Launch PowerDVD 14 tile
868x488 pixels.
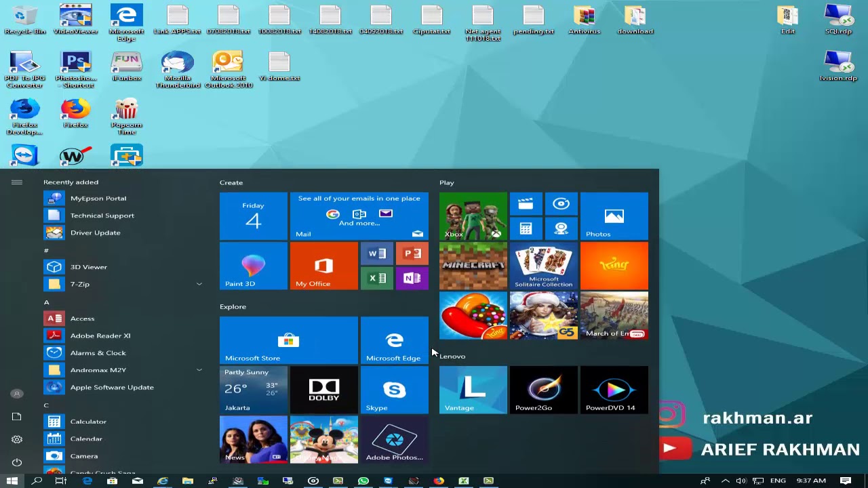click(x=614, y=390)
